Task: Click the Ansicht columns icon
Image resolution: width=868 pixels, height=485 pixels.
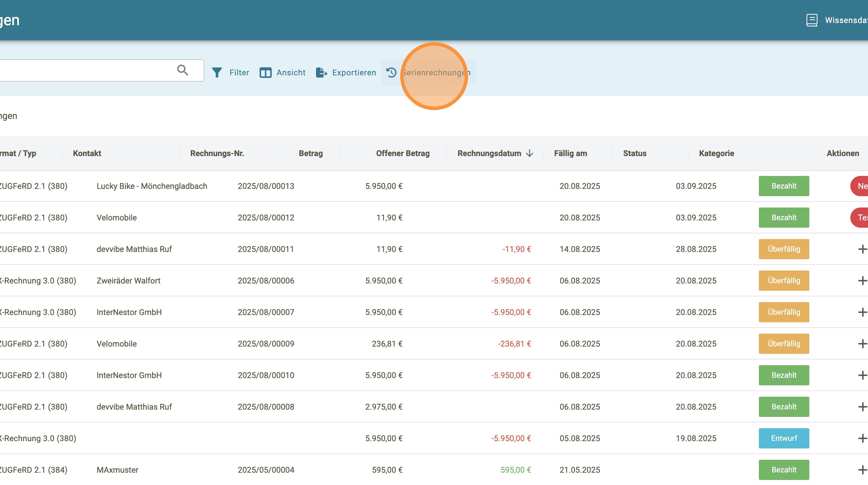Action: (265, 73)
